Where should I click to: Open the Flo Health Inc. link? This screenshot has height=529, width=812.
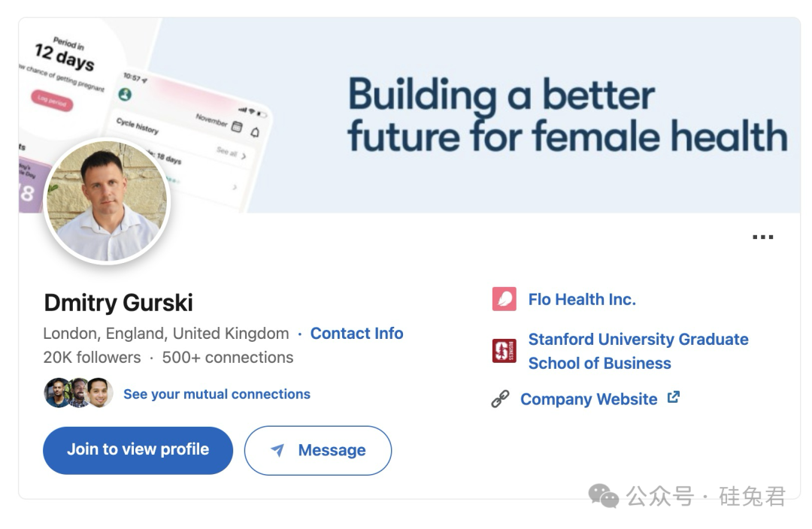(x=582, y=299)
